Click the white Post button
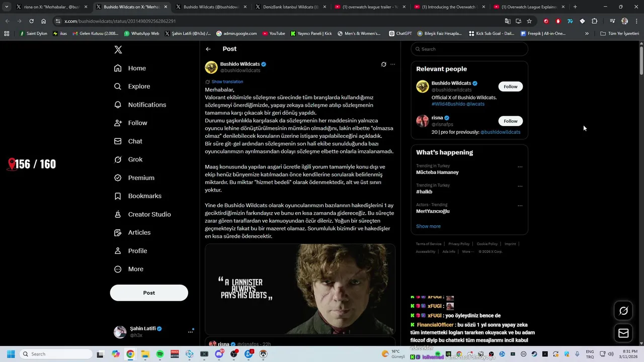 (149, 293)
